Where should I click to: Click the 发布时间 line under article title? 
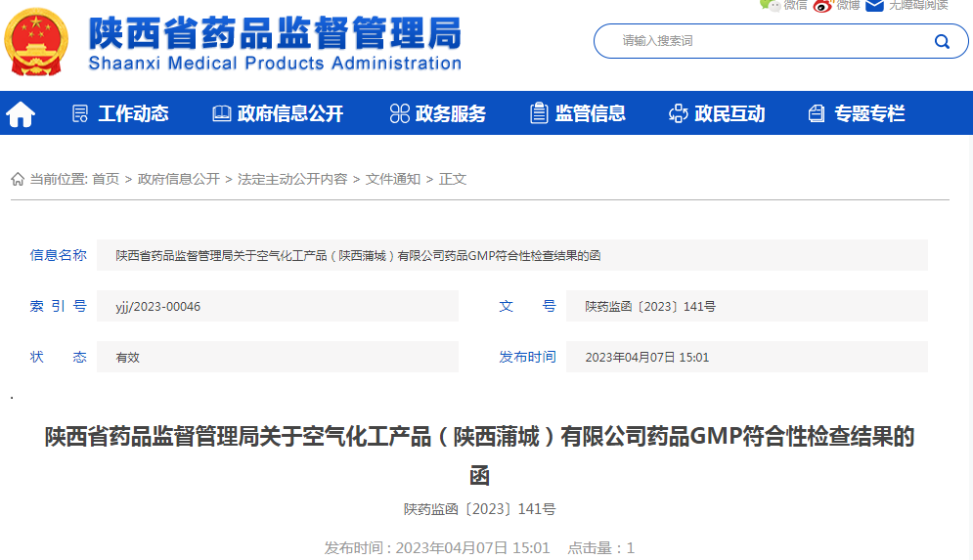[x=437, y=547]
